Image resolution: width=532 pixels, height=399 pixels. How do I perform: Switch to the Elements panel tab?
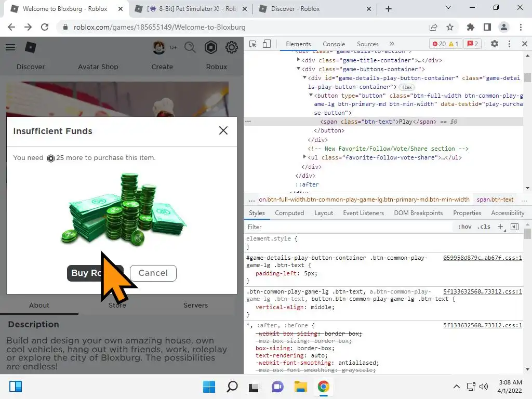pyautogui.click(x=298, y=44)
